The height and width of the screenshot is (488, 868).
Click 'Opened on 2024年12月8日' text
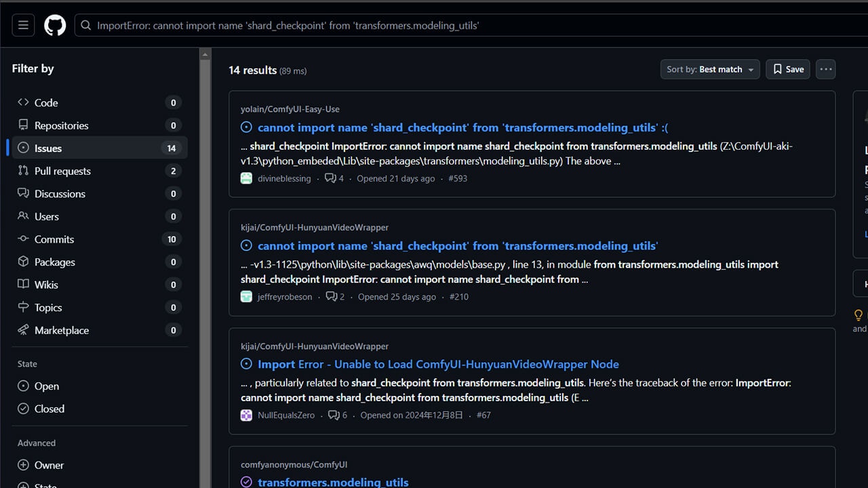(x=412, y=415)
